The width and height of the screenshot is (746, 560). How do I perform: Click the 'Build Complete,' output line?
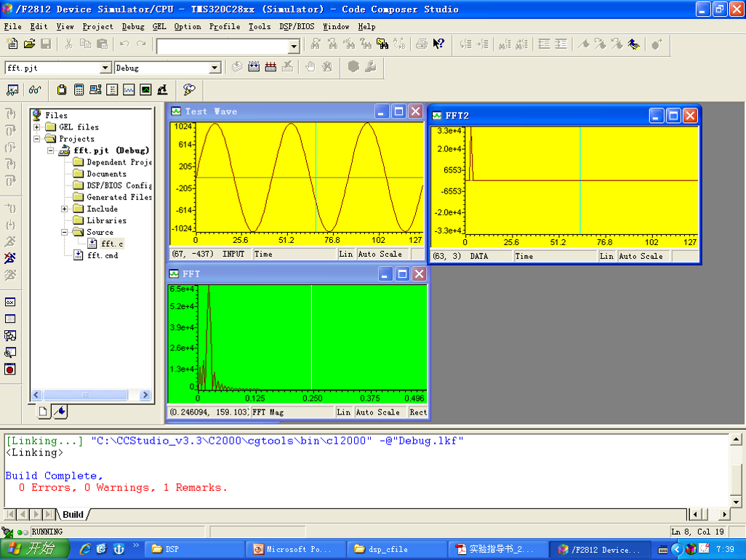55,476
